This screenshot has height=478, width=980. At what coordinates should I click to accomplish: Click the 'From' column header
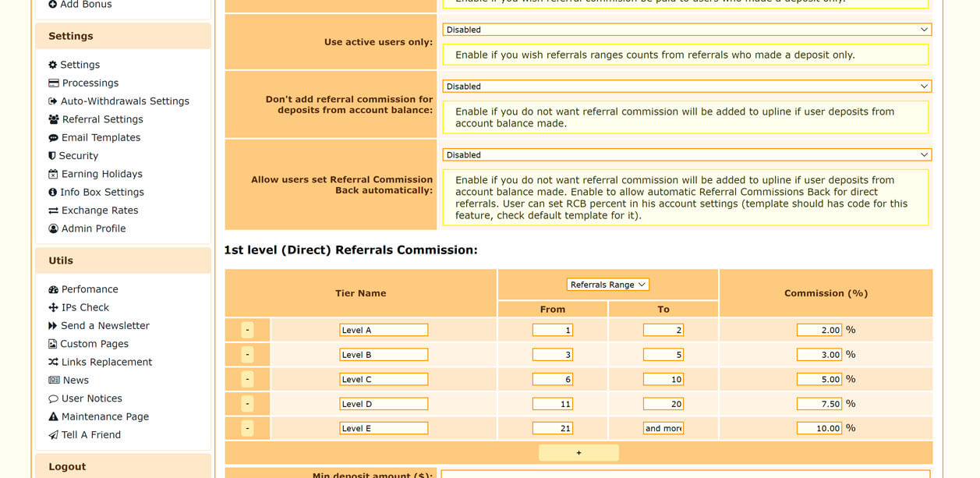tap(553, 310)
